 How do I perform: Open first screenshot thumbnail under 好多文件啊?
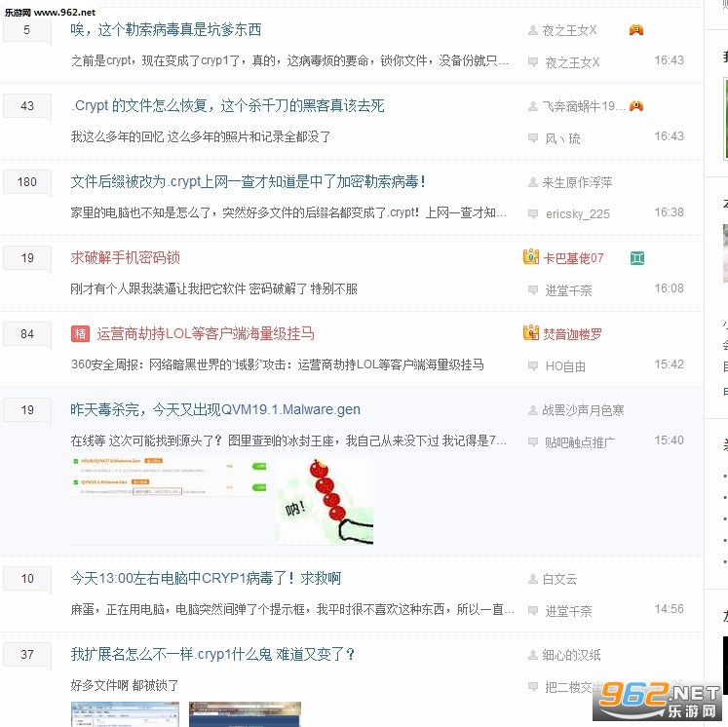pos(125,714)
